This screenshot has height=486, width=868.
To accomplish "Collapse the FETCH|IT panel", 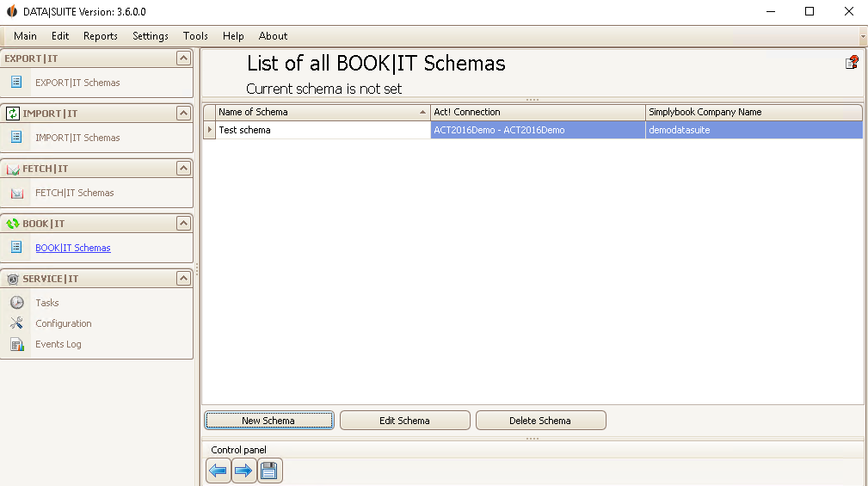I will pos(183,169).
